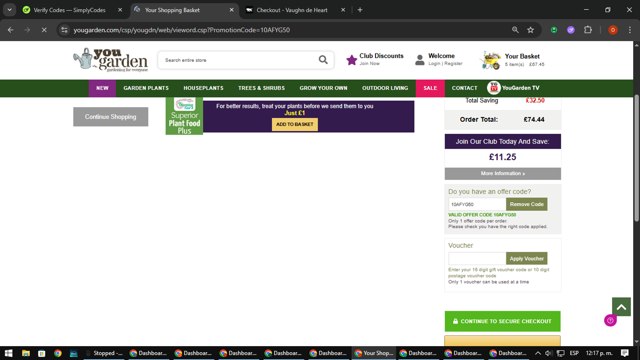Click the search magnifier icon in store search
This screenshot has height=360, width=640.
click(x=323, y=60)
